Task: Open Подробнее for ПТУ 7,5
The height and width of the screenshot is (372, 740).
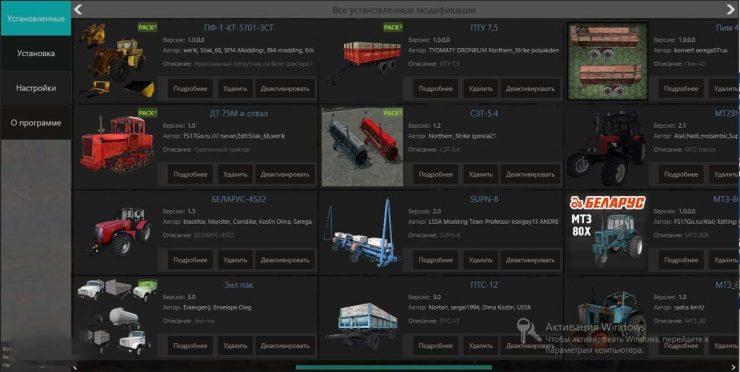Action: click(436, 88)
